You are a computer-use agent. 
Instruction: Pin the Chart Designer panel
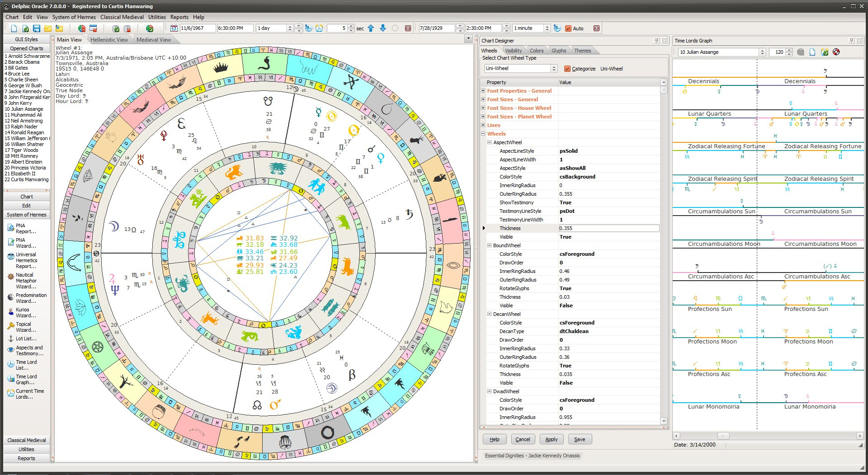tap(656, 41)
